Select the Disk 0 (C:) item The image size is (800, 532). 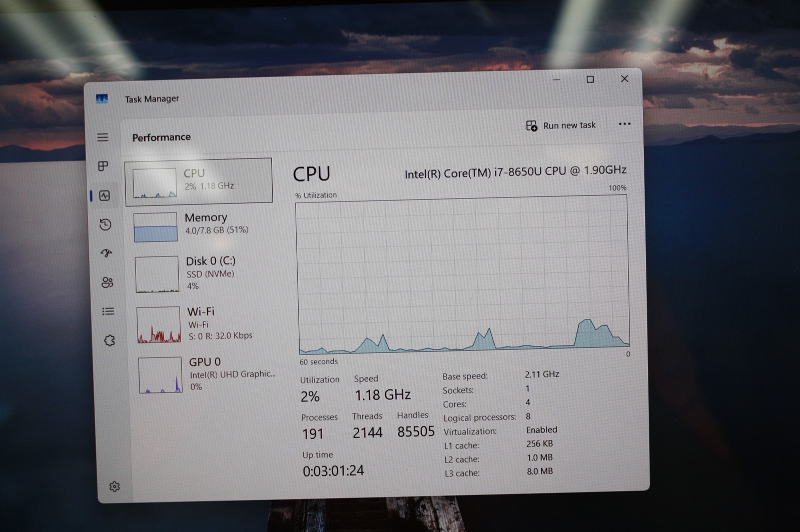coord(202,274)
